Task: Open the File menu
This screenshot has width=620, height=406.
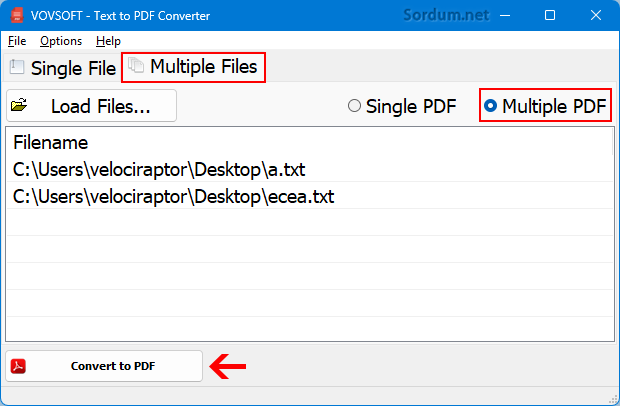Action: click(17, 41)
